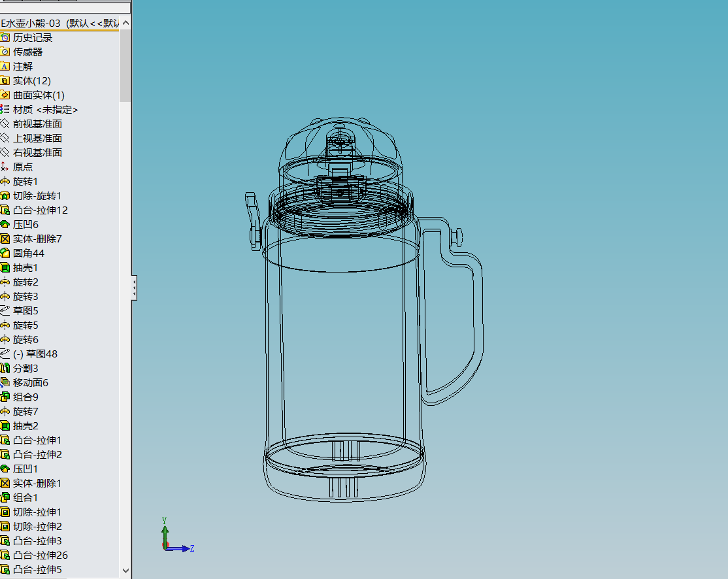This screenshot has width=728, height=579.
Task: Click the feature tree scroll up arrow
Action: 125,23
